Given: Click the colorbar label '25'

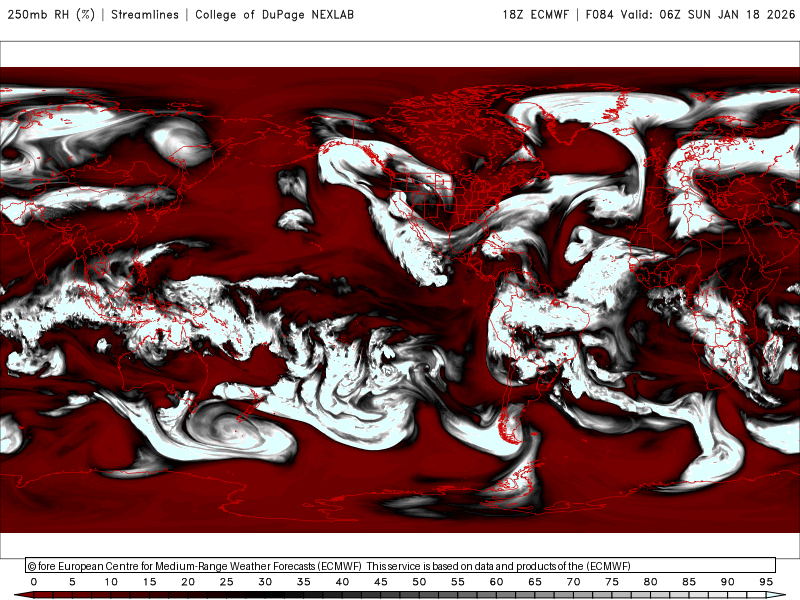Looking at the screenshot, I should click(227, 582).
